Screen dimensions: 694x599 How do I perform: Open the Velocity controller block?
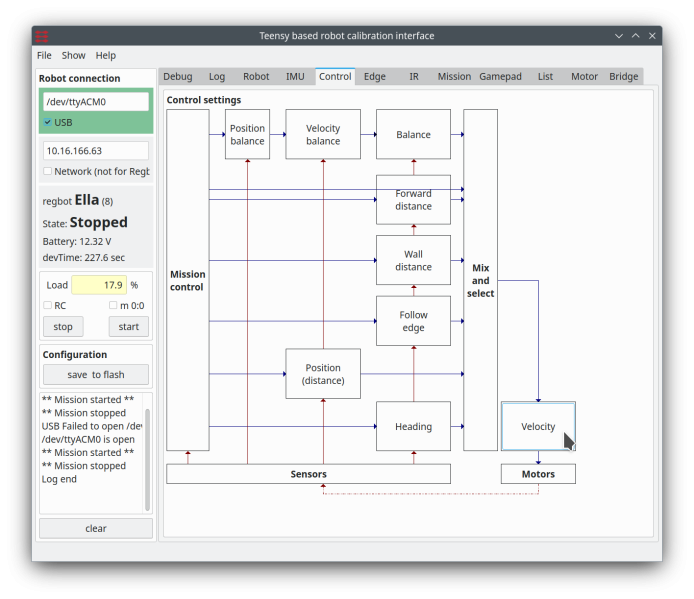[538, 426]
